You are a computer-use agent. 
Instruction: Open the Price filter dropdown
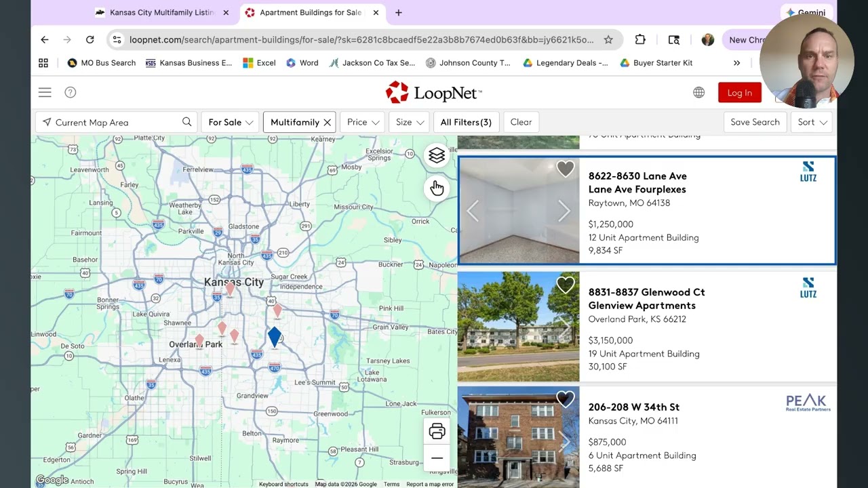tap(363, 122)
